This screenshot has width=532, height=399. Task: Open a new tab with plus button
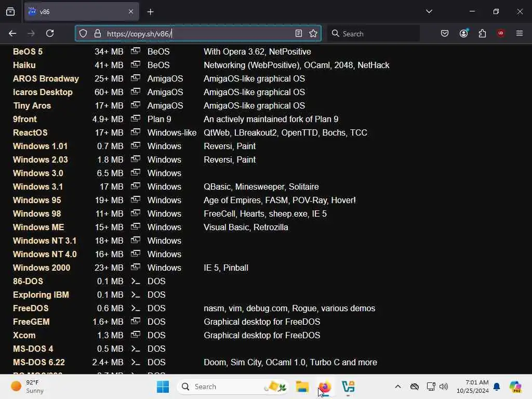(150, 12)
